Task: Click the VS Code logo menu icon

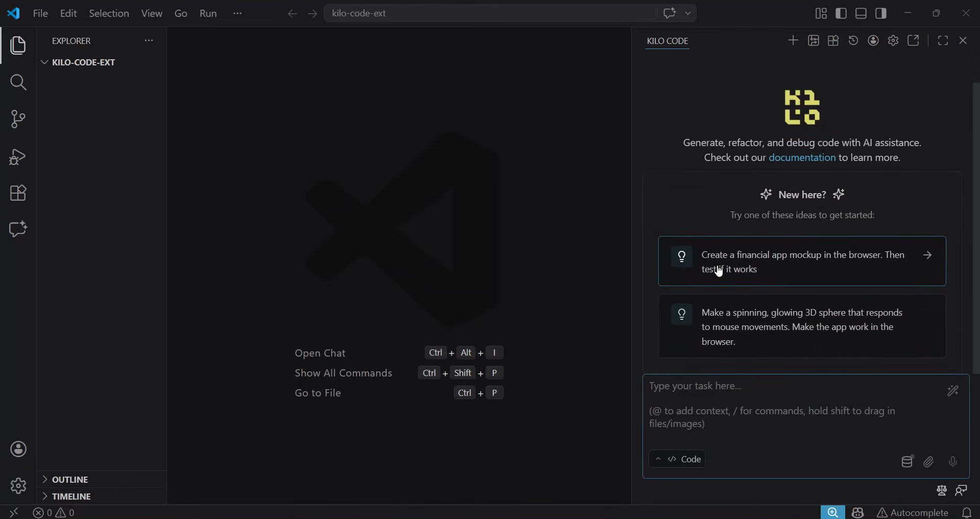Action: click(x=14, y=13)
